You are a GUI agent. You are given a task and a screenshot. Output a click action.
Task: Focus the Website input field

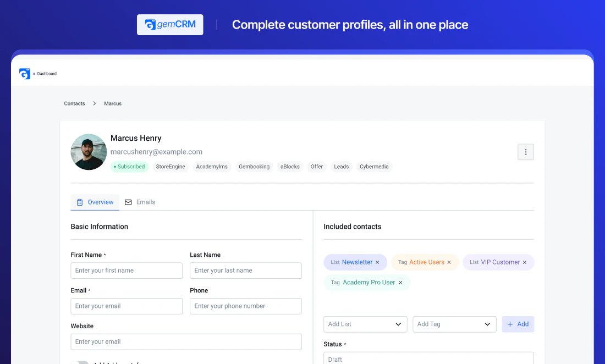click(186, 342)
